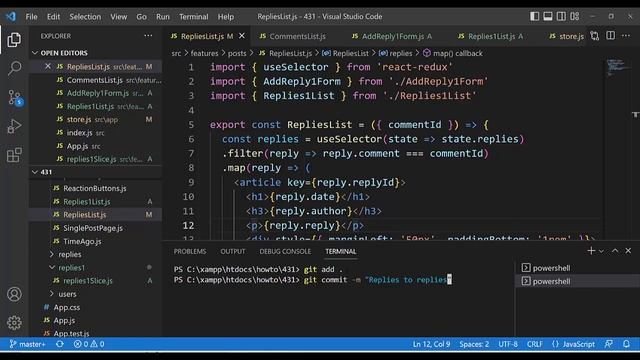
Task: Switch to the Output panel tab
Action: [x=233, y=251]
